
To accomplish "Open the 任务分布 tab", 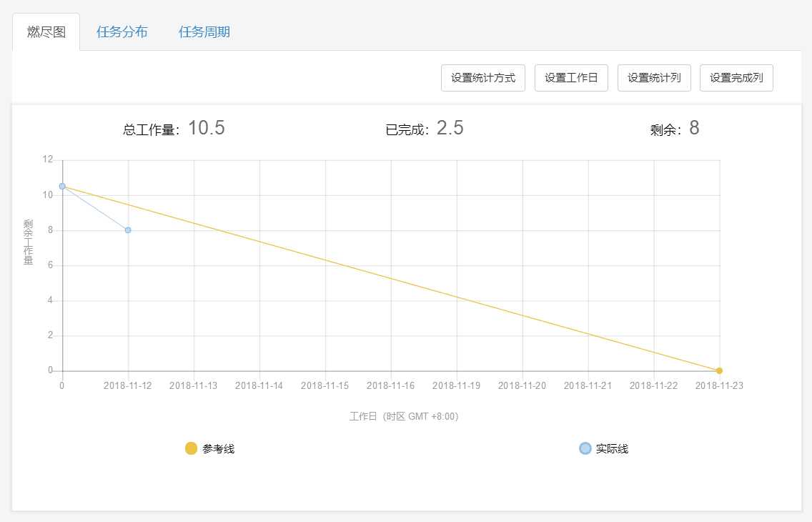I will 122,32.
